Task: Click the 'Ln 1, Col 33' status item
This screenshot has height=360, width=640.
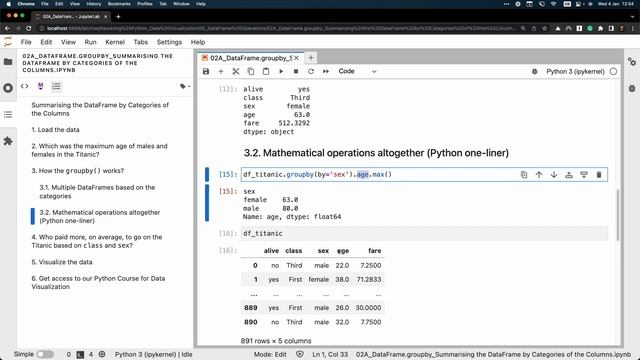Action: click(x=330, y=354)
